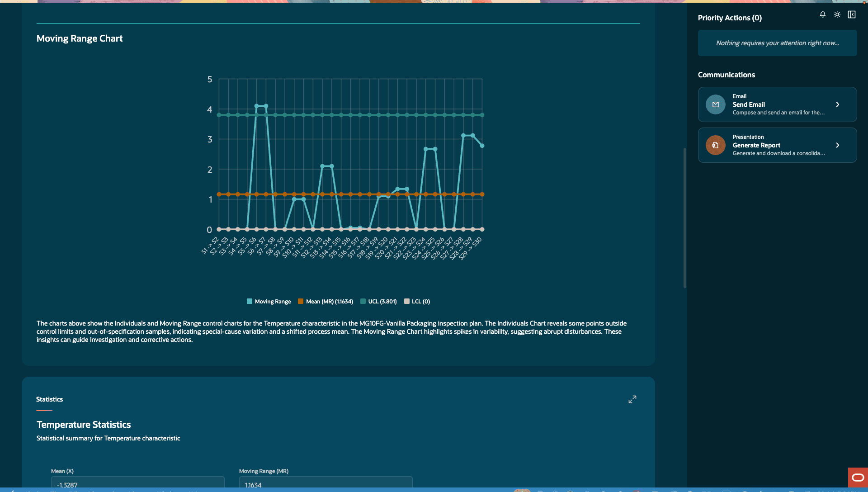The width and height of the screenshot is (868, 492).
Task: Click the Moving Range (MR) value field
Action: pos(325,483)
